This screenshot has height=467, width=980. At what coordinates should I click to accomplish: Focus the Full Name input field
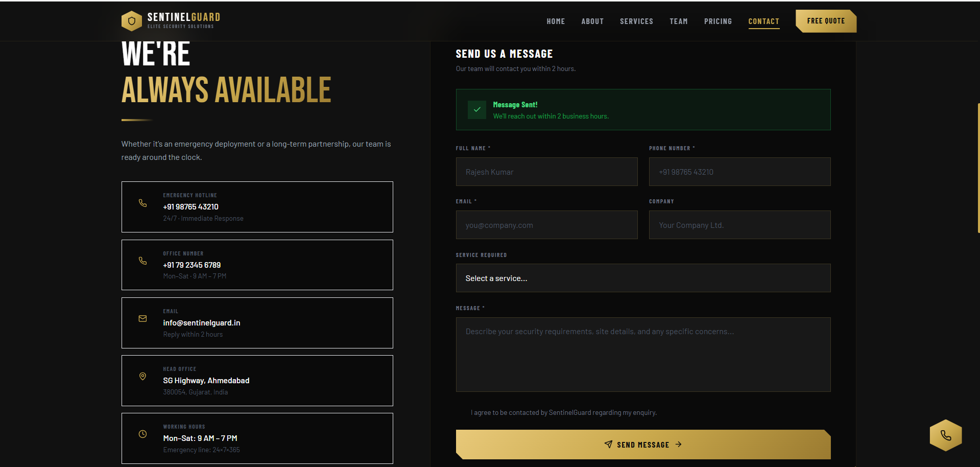click(x=546, y=172)
